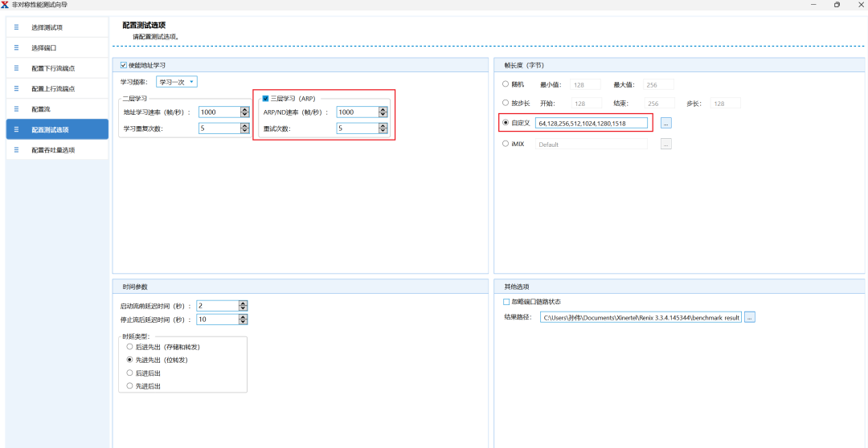Viewport: 868px width, 448px height.
Task: Toggle the 使能地址学习 checkbox
Action: (123, 65)
